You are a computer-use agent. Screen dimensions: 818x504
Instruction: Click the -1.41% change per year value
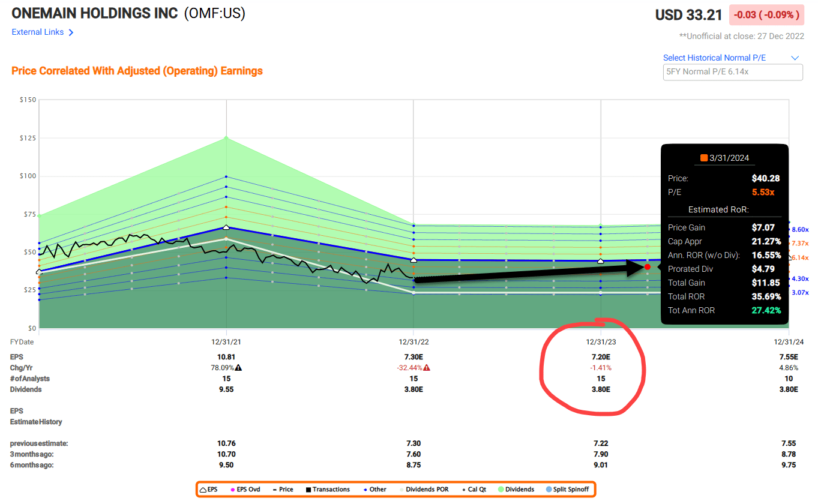click(601, 368)
